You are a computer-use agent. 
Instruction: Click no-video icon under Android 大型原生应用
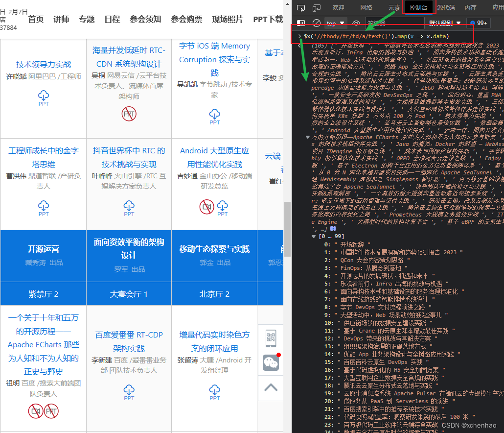tap(206, 207)
